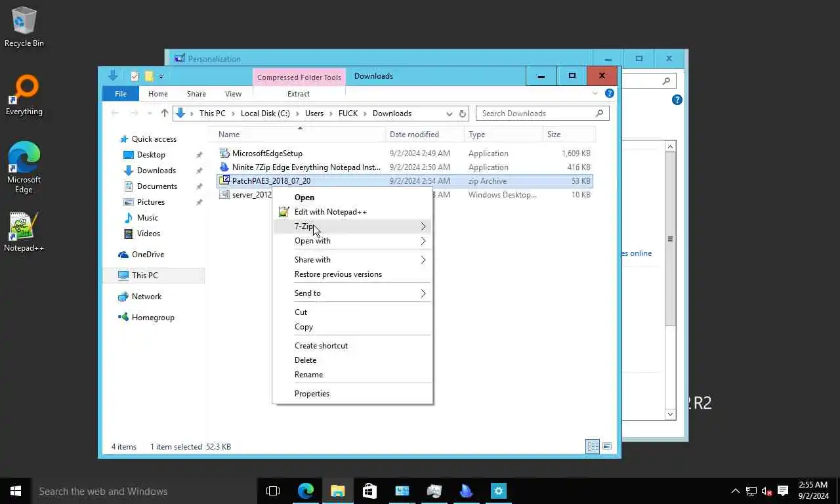Click the Properties checkmark icon in title bar
This screenshot has width=840, height=504.
(x=135, y=76)
